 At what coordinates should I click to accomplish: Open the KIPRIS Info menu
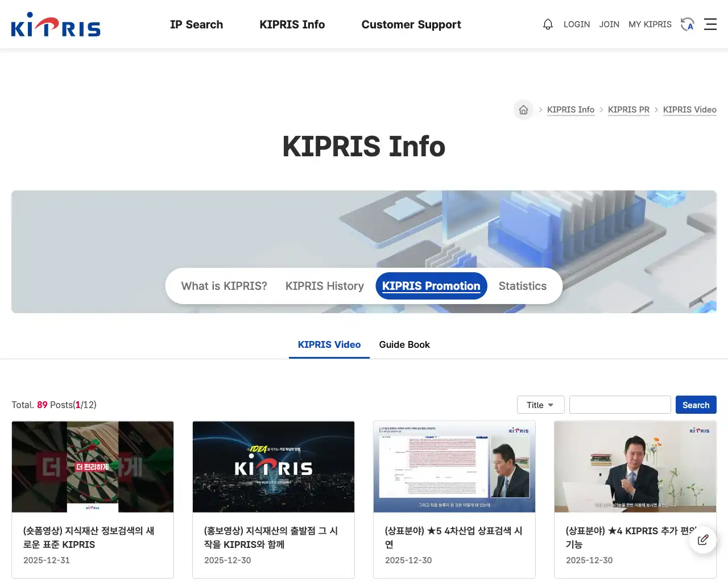coord(292,24)
